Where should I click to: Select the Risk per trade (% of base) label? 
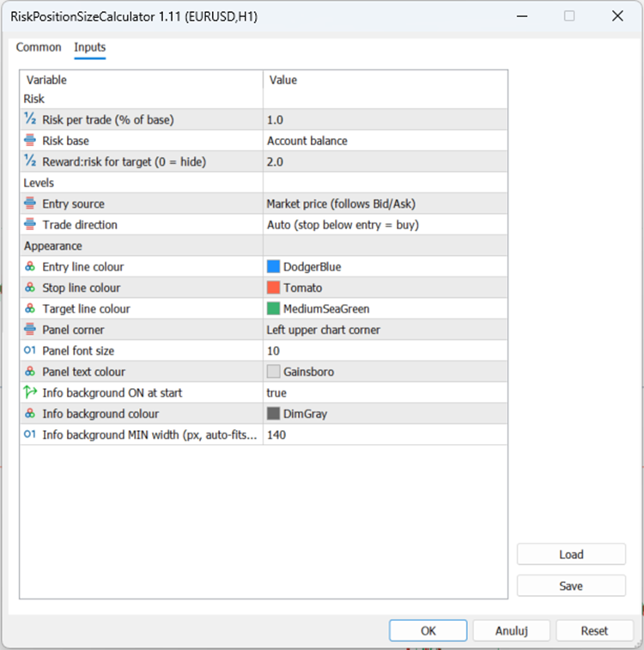pos(107,120)
